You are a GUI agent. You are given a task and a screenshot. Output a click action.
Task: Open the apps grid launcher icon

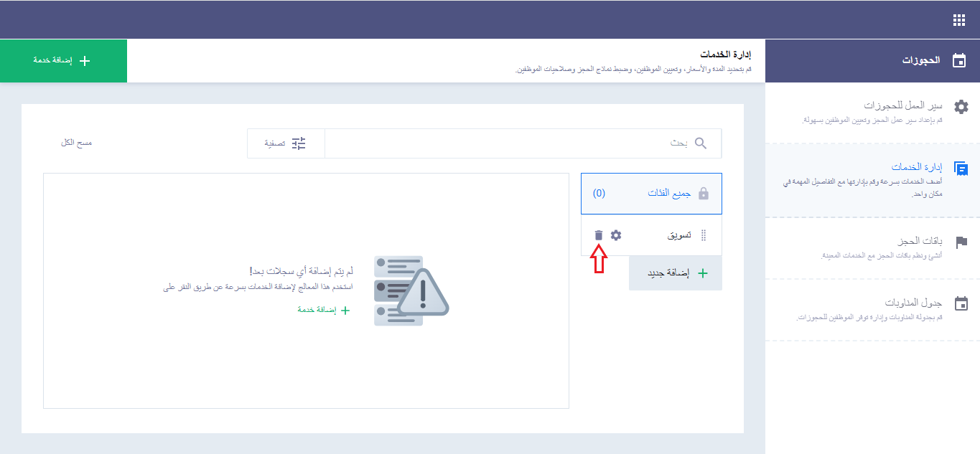(x=959, y=20)
